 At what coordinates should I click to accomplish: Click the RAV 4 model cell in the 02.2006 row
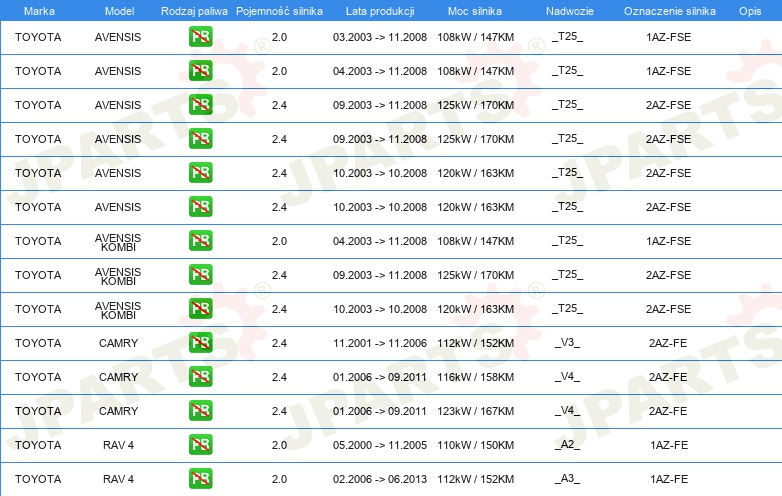(x=118, y=479)
